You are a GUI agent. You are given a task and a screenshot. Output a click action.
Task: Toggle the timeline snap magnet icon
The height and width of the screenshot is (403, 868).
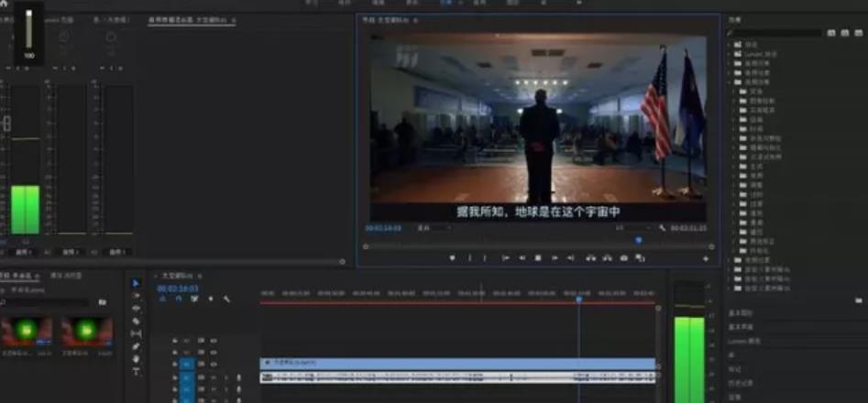coord(179,299)
